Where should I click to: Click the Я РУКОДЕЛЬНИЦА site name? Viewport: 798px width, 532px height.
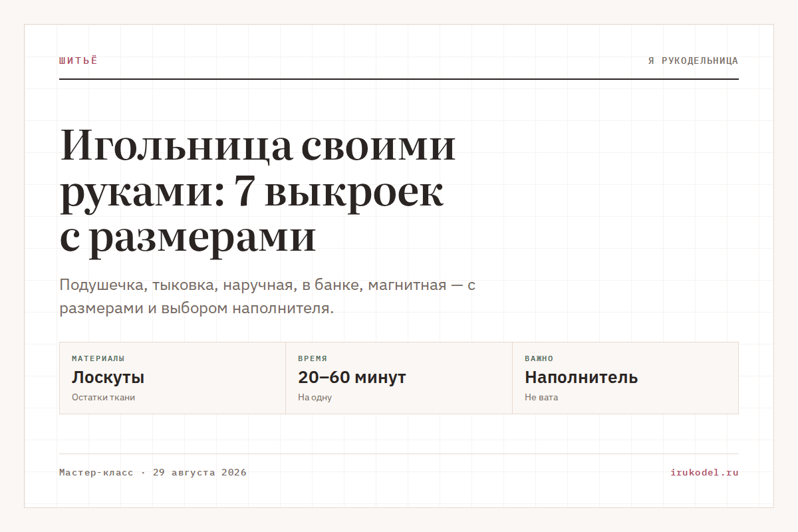coord(693,61)
